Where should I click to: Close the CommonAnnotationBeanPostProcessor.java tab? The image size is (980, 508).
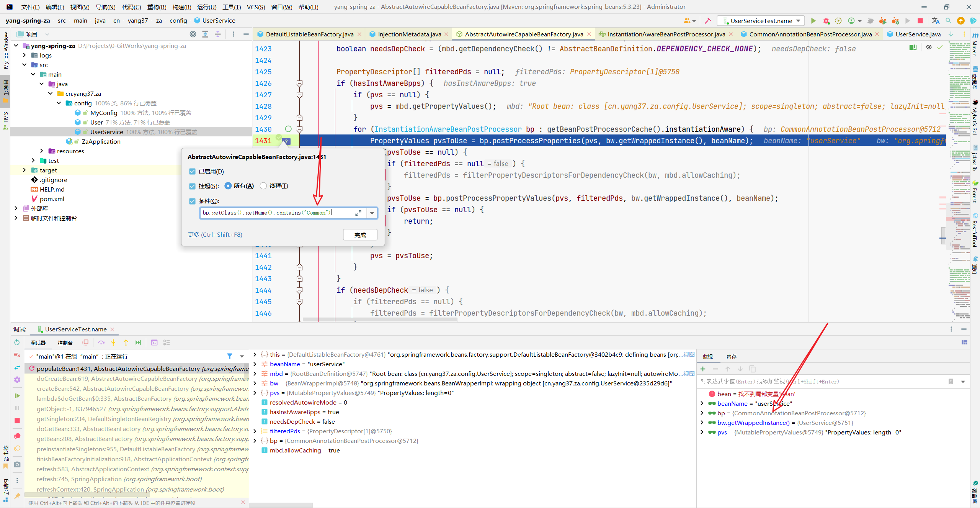[x=877, y=34]
